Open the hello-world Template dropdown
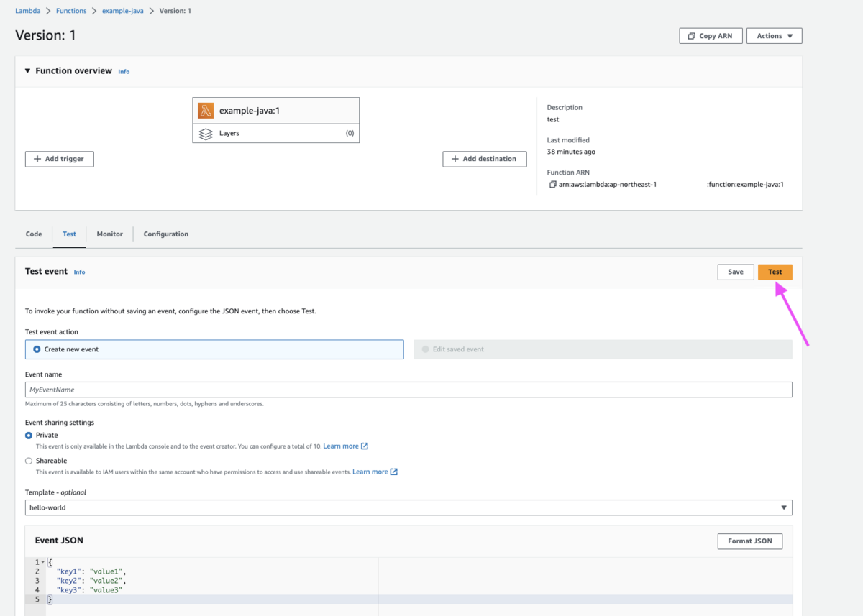Viewport: 863px width, 616px height. pos(783,507)
